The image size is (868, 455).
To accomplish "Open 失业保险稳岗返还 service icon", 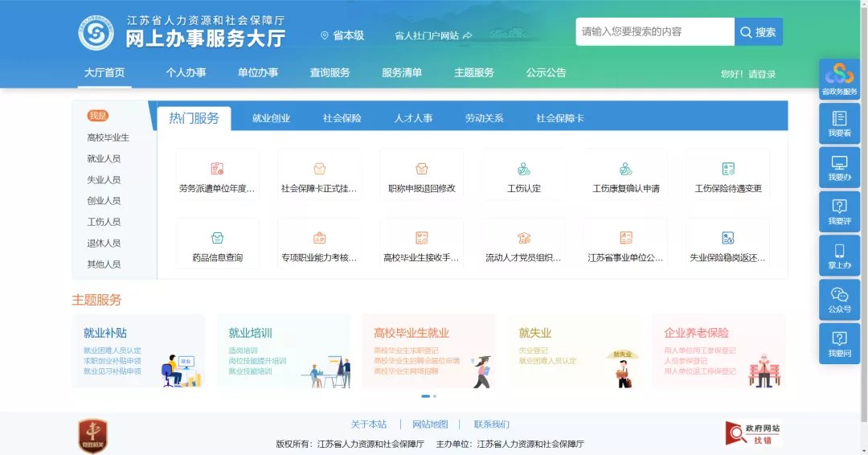I will coord(728,238).
